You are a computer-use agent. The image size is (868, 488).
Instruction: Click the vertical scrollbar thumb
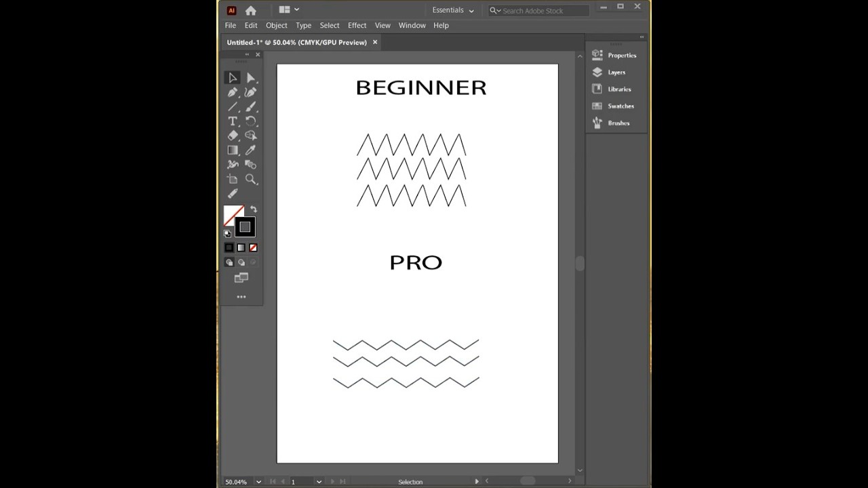(x=580, y=264)
